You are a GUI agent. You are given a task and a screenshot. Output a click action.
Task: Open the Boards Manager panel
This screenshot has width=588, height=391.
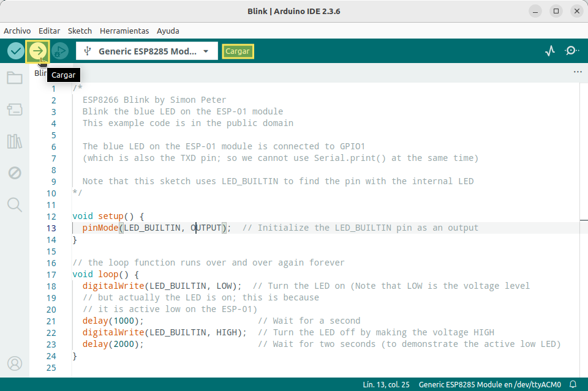[15, 110]
